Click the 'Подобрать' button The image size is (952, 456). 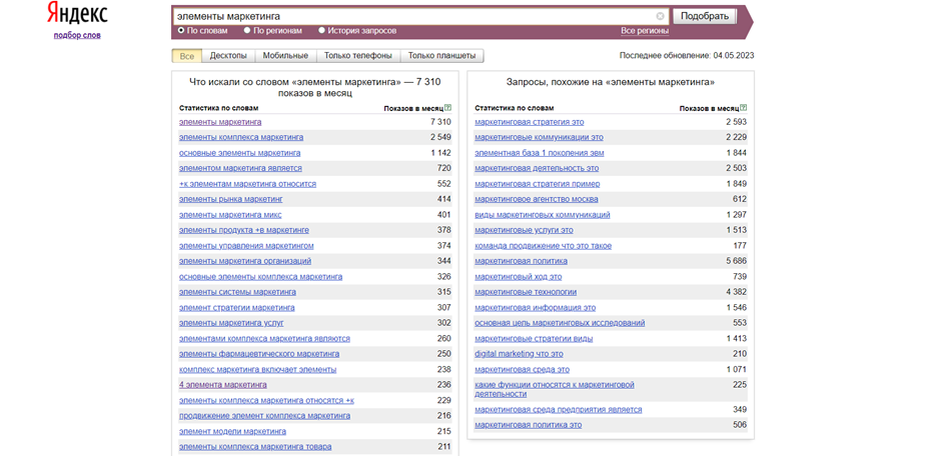[x=705, y=16]
